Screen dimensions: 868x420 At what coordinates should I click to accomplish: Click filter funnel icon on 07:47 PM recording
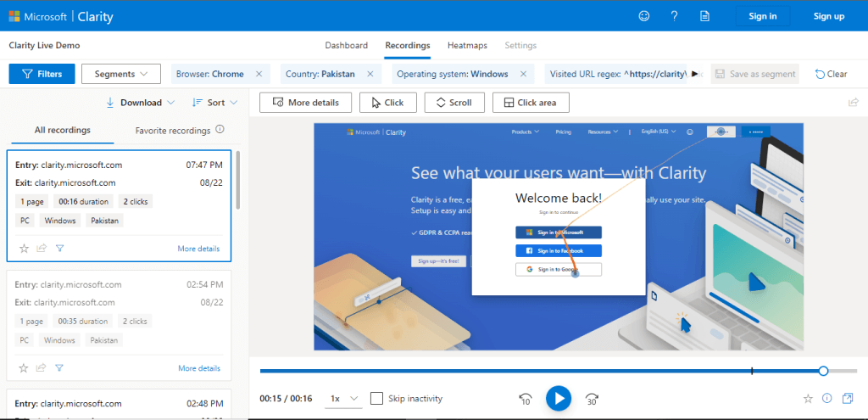(x=60, y=249)
